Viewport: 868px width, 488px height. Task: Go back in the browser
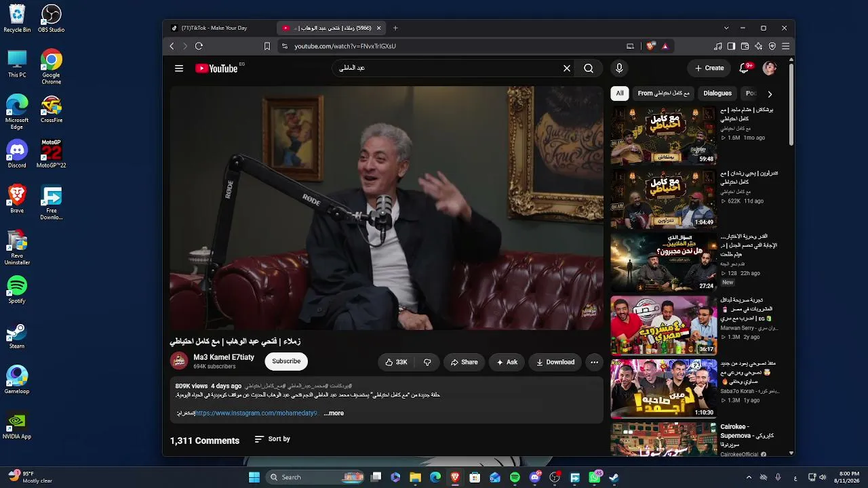pyautogui.click(x=172, y=46)
